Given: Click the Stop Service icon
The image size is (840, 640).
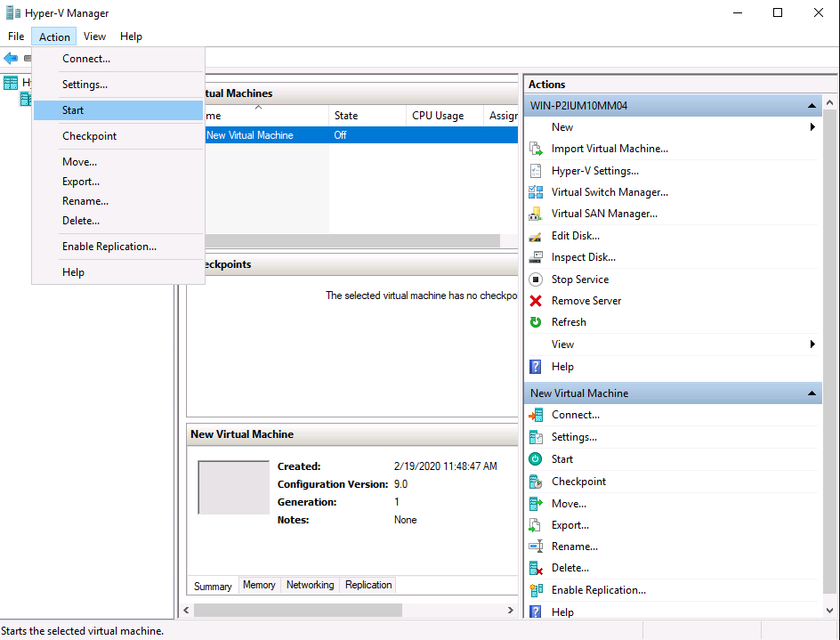Looking at the screenshot, I should click(536, 279).
